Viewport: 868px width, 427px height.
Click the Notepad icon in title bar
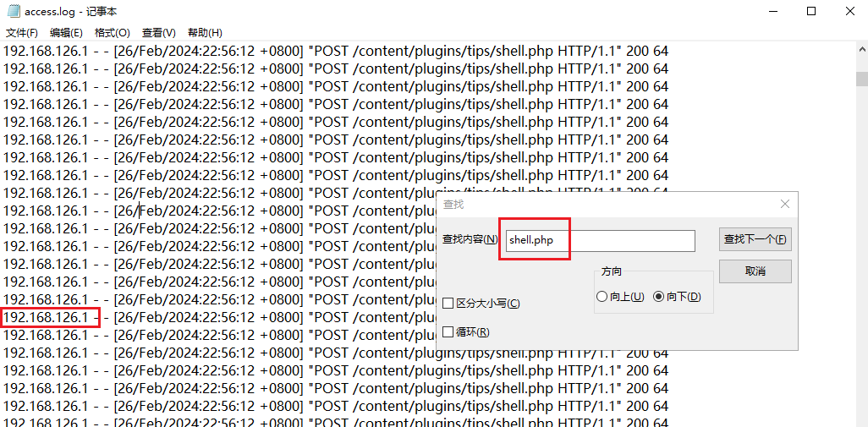(13, 12)
